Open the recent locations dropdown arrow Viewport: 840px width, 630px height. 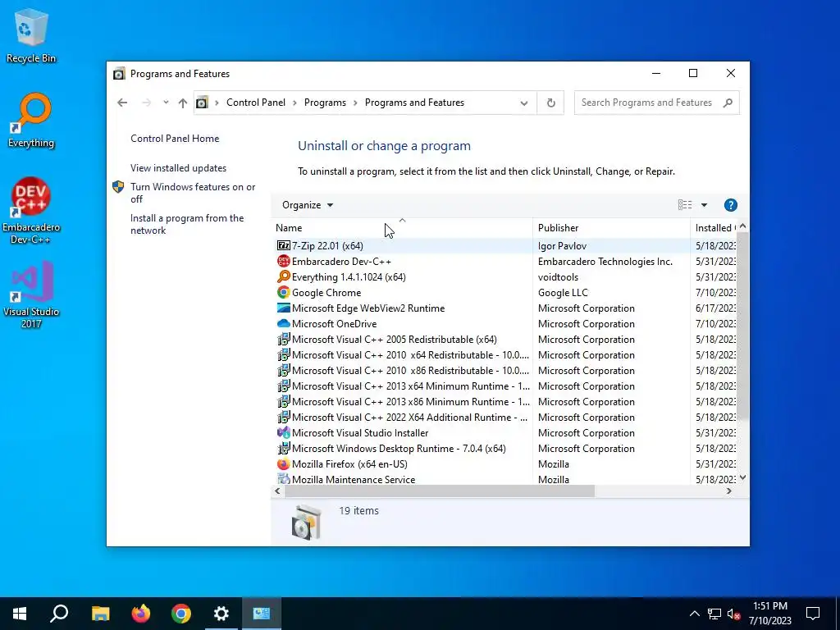coord(166,103)
